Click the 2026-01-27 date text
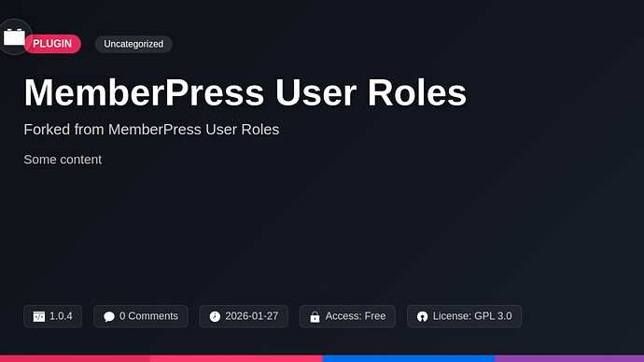 (252, 316)
